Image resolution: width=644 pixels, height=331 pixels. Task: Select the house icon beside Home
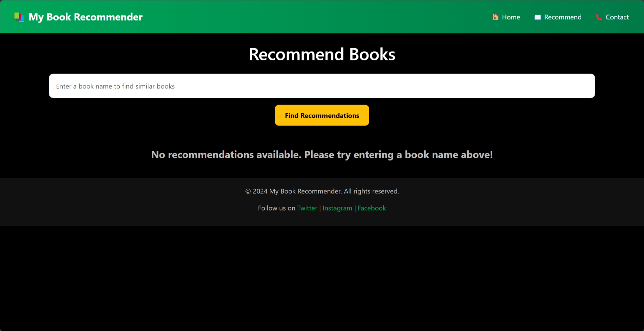click(495, 17)
